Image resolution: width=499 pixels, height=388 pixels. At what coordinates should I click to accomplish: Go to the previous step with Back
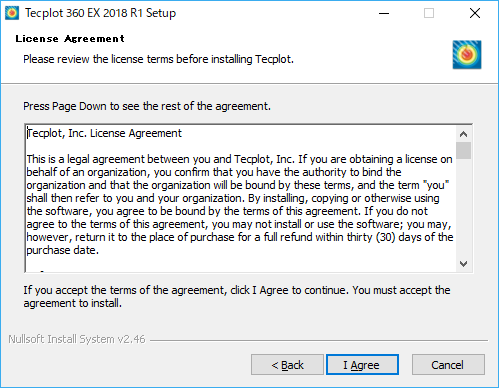(x=287, y=365)
